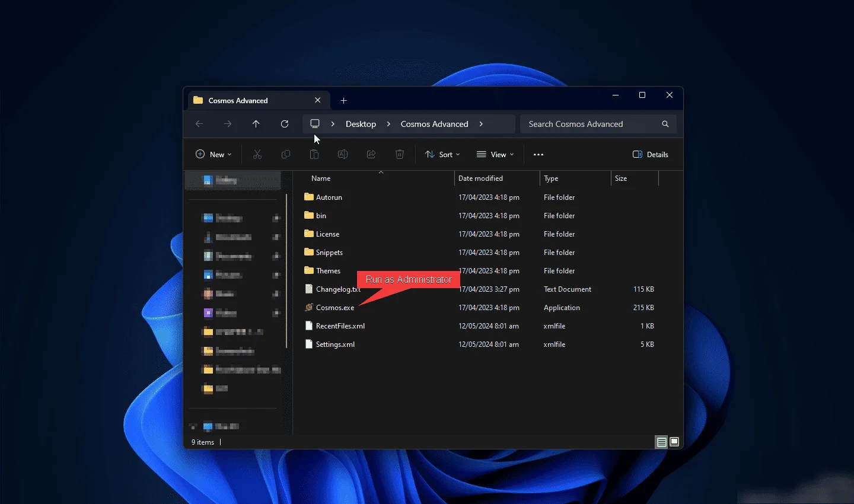
Task: Minimize the File Explorer window
Action: click(616, 95)
